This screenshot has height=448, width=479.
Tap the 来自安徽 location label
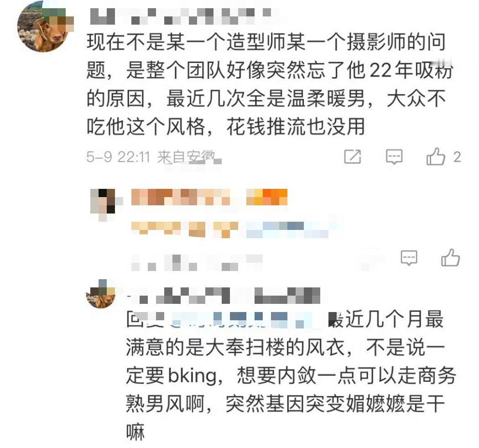[186, 157]
